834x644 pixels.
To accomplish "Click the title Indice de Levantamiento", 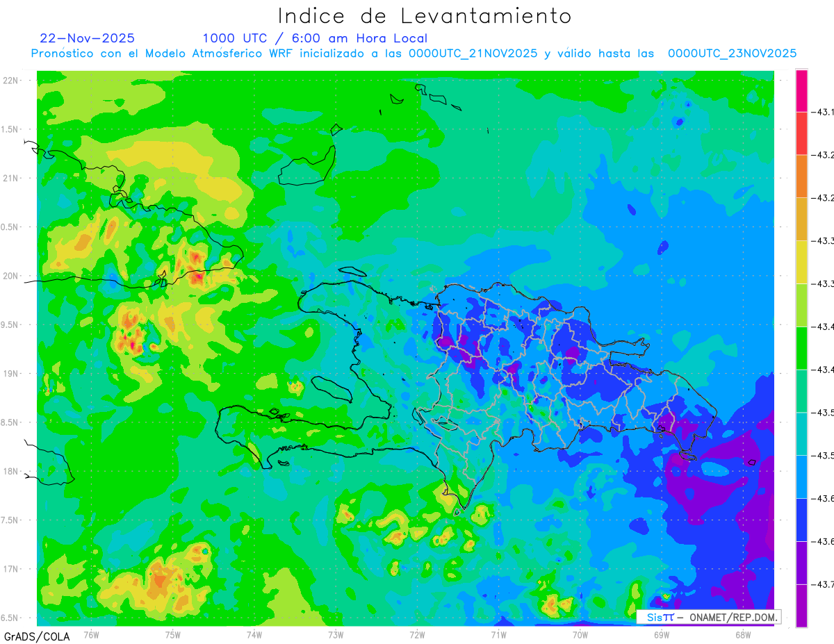I will 425,16.
